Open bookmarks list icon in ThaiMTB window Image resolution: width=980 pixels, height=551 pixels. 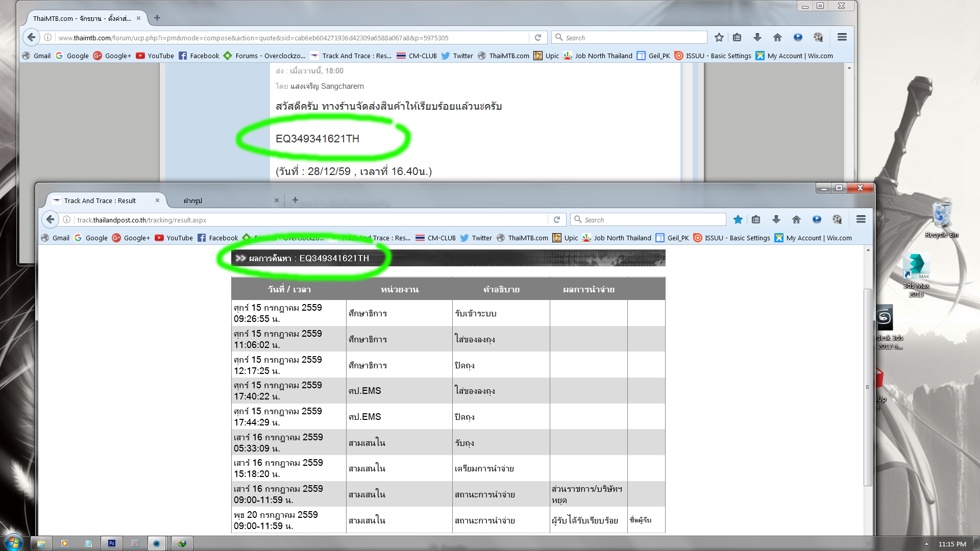(x=737, y=37)
